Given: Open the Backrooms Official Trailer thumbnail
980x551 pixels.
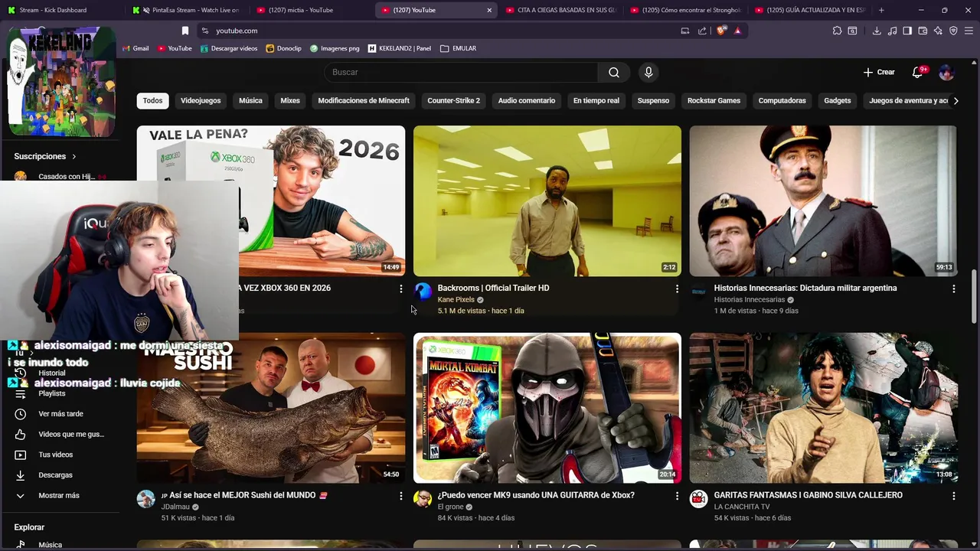Looking at the screenshot, I should click(x=547, y=201).
